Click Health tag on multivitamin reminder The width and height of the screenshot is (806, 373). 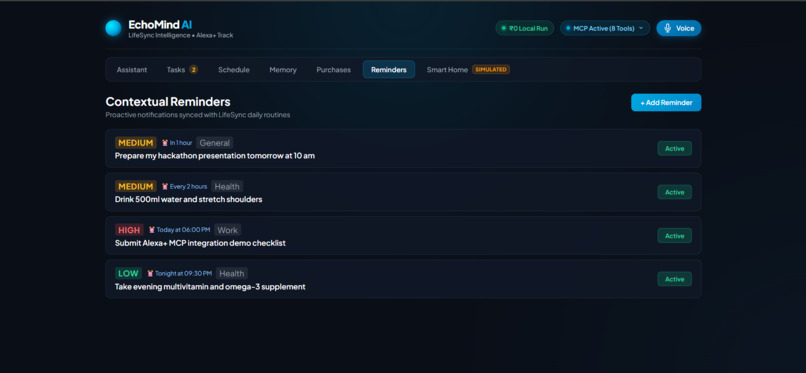coord(232,273)
